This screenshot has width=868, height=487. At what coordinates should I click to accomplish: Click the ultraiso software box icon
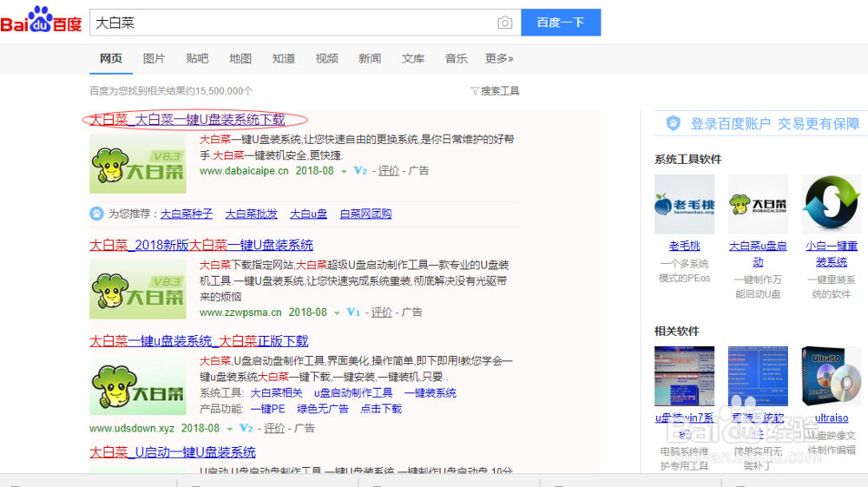click(832, 377)
